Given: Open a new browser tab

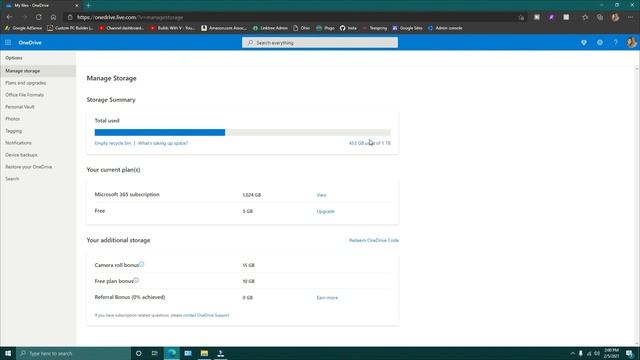Looking at the screenshot, I should point(88,5).
